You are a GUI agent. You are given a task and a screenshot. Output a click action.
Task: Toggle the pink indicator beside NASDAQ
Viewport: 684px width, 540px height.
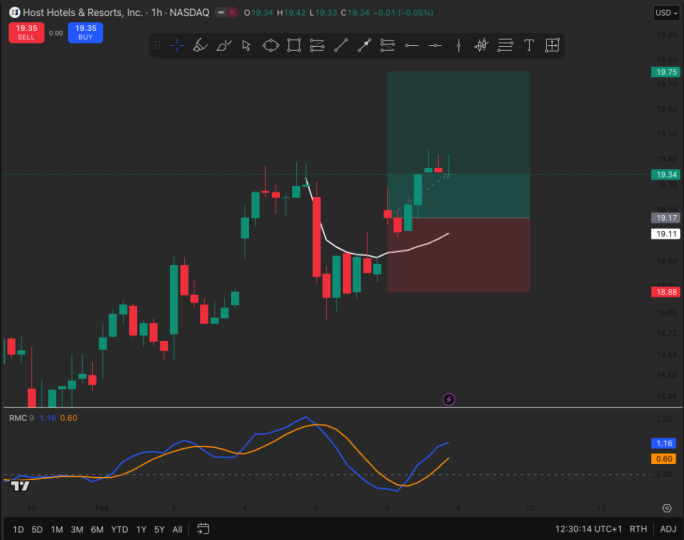coord(232,13)
